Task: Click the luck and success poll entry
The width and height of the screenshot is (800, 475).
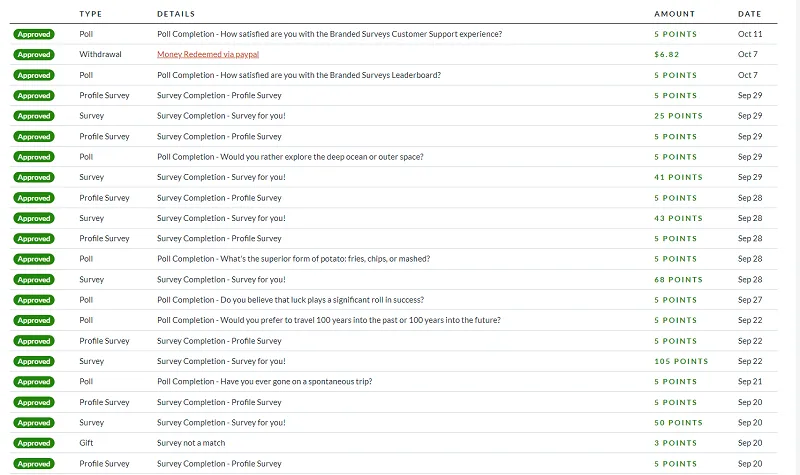Action: point(290,300)
